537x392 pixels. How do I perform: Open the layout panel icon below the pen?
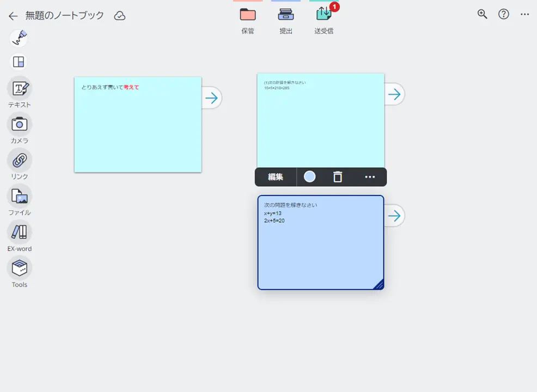pos(18,62)
